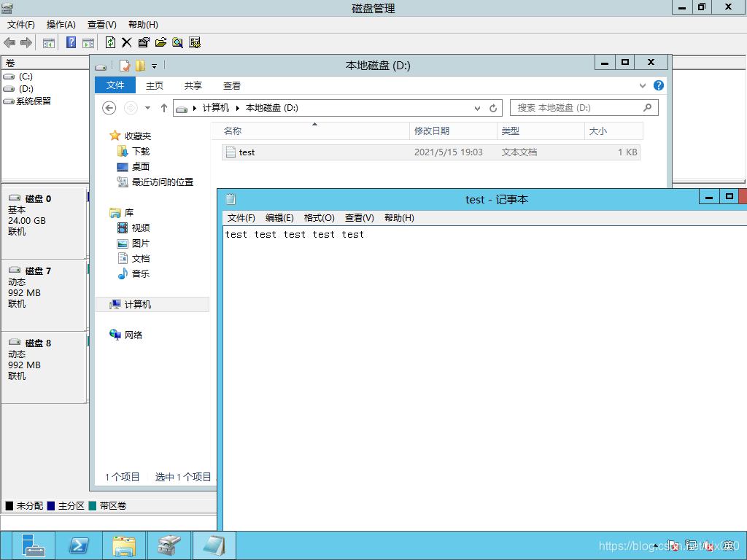Screen dimensions: 747x560
Task: Click New Folder icon in Explorer quick access toolbar
Action: tap(140, 66)
